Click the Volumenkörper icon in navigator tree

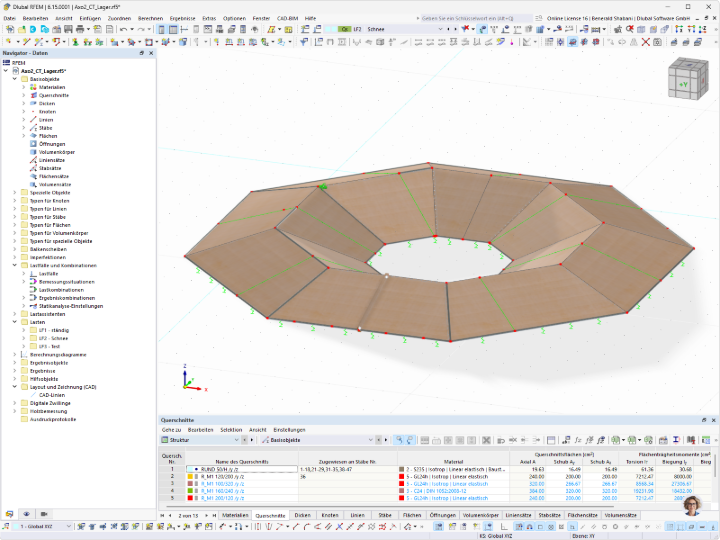pyautogui.click(x=33, y=152)
